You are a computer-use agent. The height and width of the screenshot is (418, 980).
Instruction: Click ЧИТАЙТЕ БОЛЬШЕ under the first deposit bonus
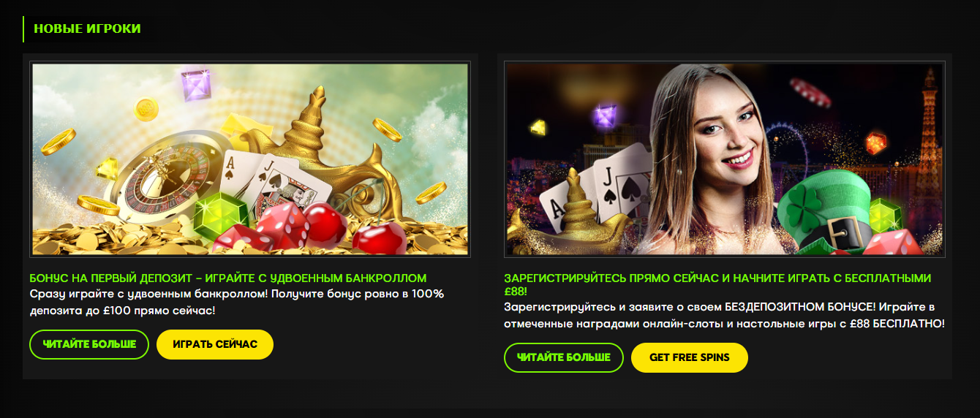pyautogui.click(x=89, y=344)
